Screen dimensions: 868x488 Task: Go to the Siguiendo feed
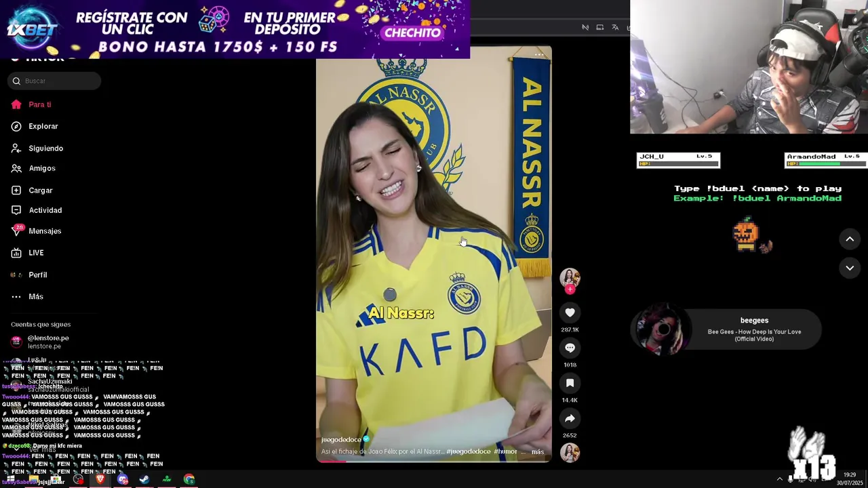37,148
